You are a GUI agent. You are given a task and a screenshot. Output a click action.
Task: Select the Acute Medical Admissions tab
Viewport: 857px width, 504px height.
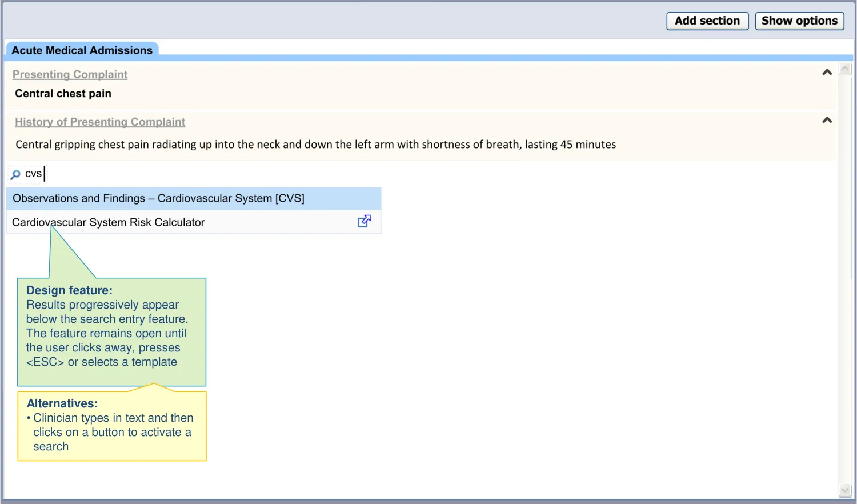coord(82,50)
